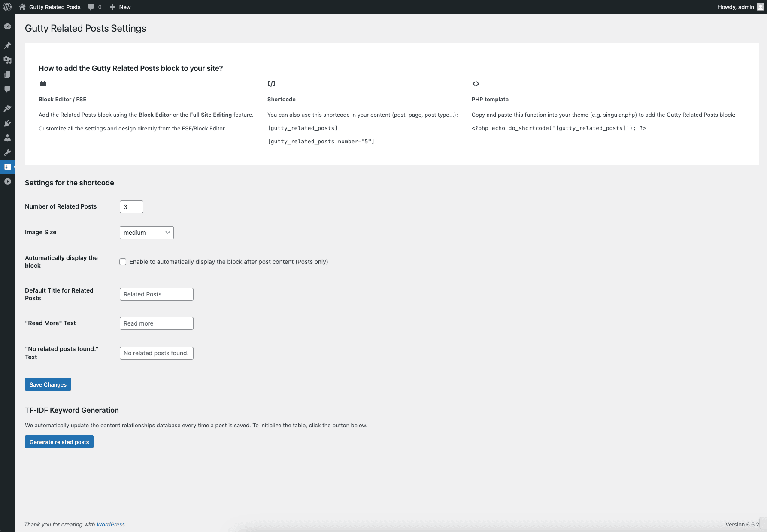Click the PHP template heading
This screenshot has width=767, height=532.
pyautogui.click(x=490, y=99)
